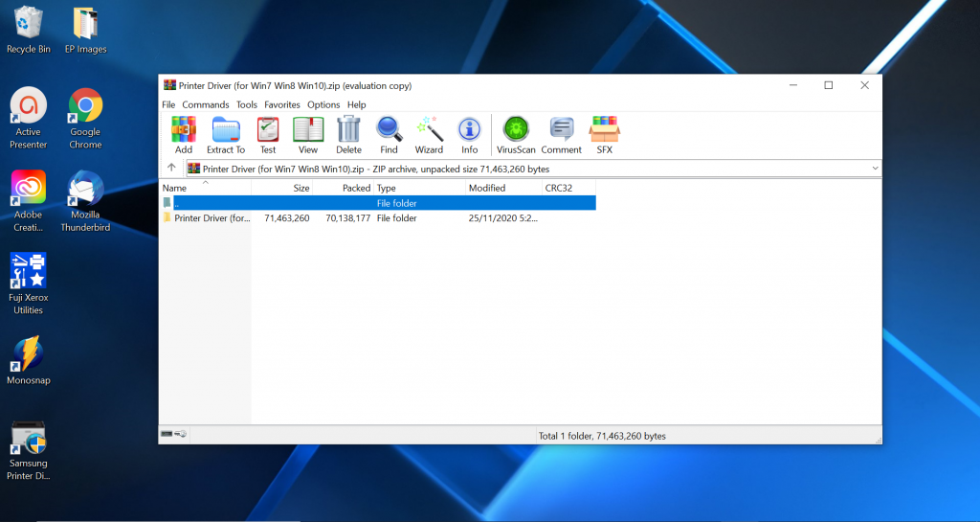This screenshot has height=522, width=980.
Task: Open the Options menu
Action: [323, 104]
